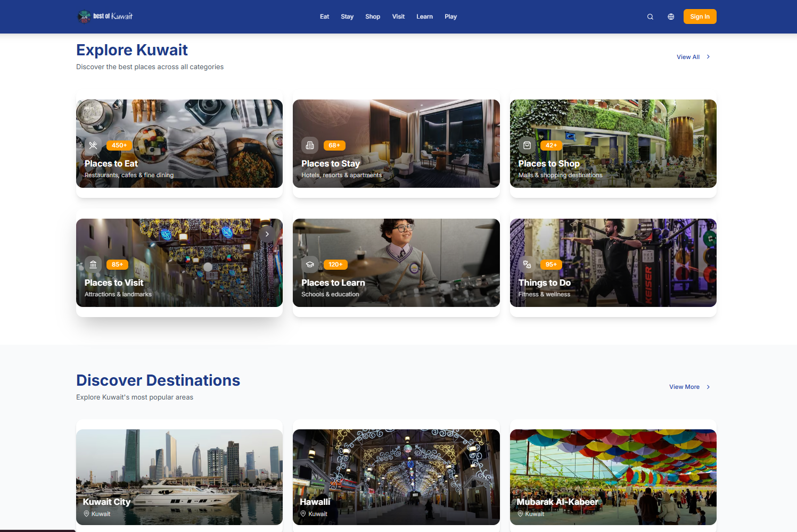Screen dimensions: 797x532
Task: Click the location pin icon on Mubarak Al-Kabeer card
Action: (520, 514)
